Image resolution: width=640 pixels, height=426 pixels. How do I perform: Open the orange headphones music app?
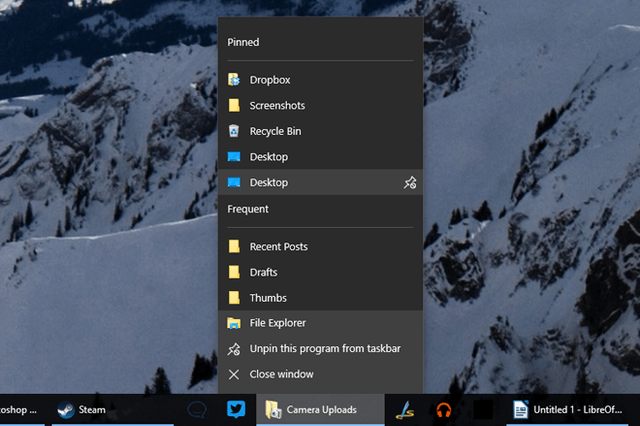(x=444, y=410)
